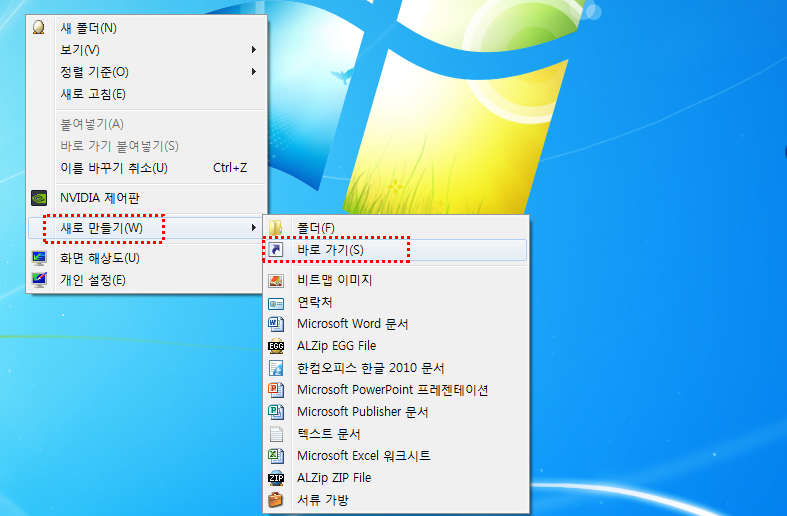This screenshot has width=787, height=516.
Task: Select 새 폴더(N) from the context menu
Action: coord(147,28)
